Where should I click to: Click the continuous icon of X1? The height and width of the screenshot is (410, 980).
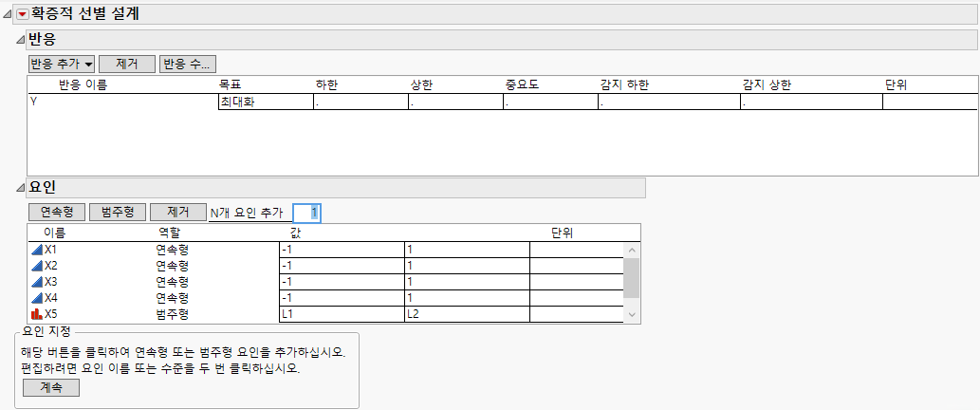(37, 250)
